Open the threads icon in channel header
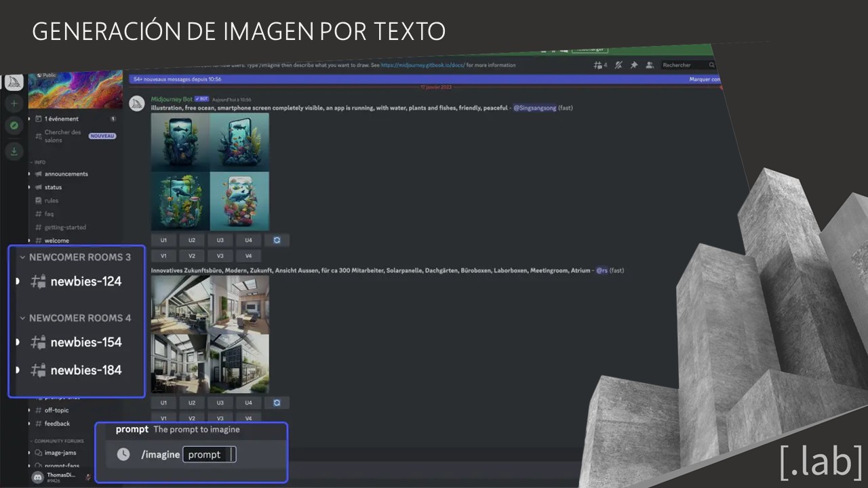868x488 pixels. 599,65
